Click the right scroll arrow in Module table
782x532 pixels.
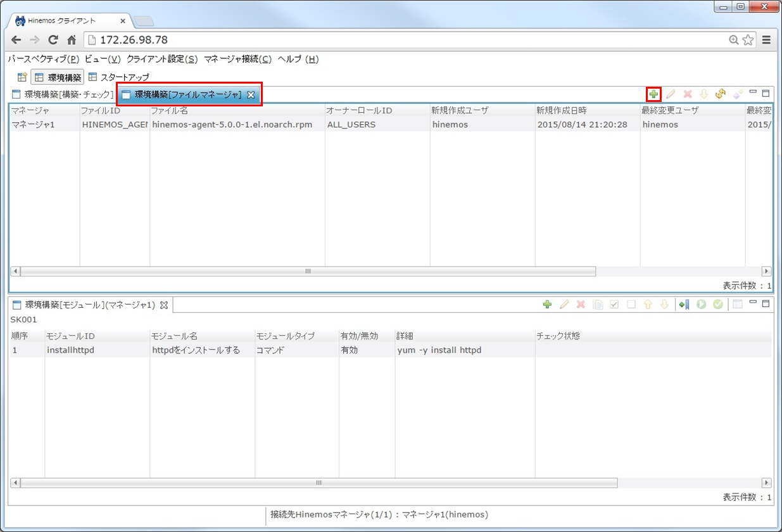[x=767, y=483]
